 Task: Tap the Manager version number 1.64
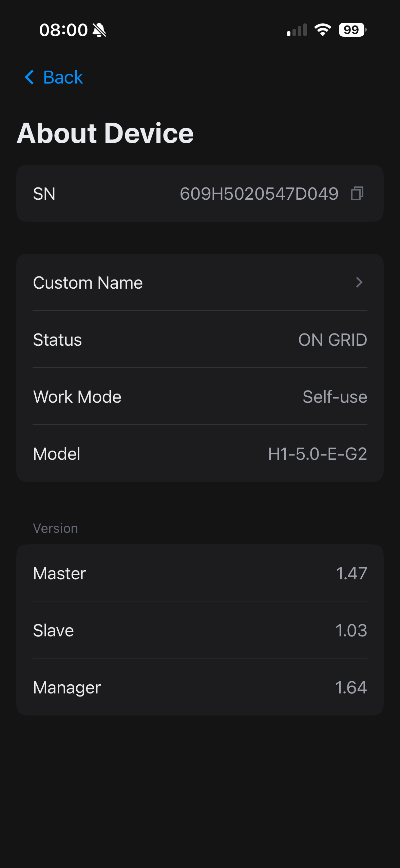(x=351, y=687)
